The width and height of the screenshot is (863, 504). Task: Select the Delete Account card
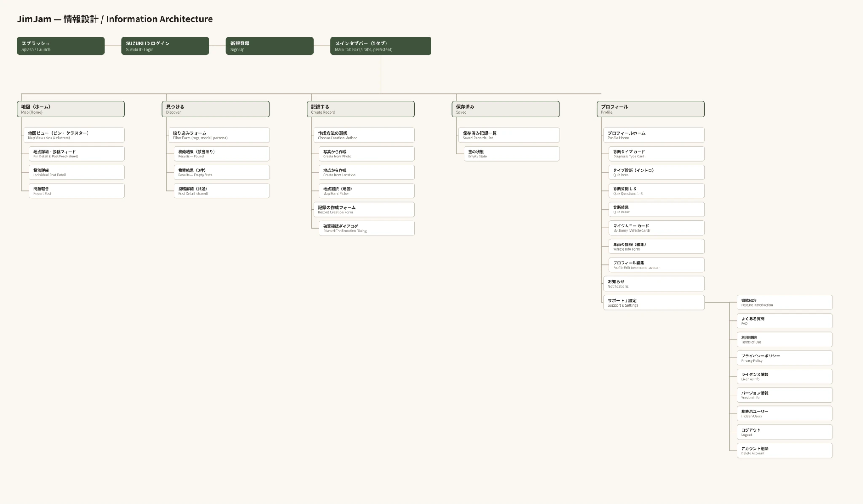pyautogui.click(x=785, y=451)
